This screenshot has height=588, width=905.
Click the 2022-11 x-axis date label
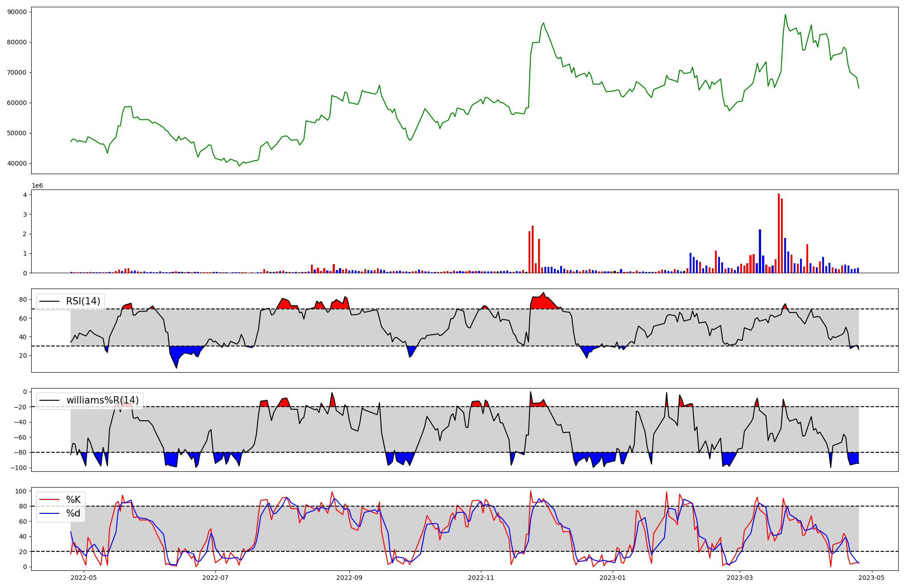point(481,578)
